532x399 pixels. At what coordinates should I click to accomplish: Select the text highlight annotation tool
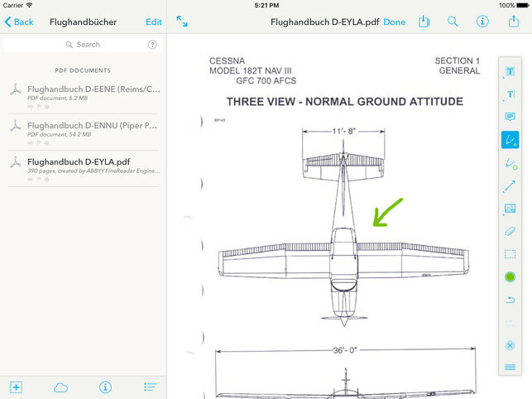[510, 71]
